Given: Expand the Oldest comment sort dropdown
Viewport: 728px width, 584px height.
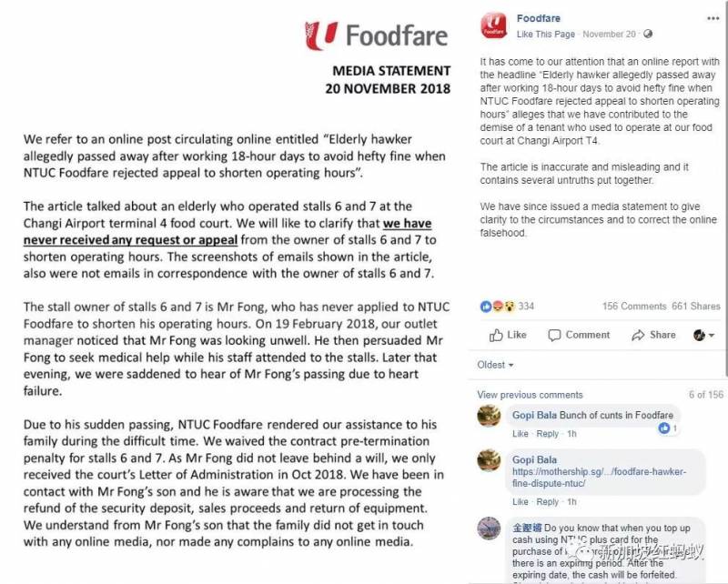Looking at the screenshot, I should point(496,365).
